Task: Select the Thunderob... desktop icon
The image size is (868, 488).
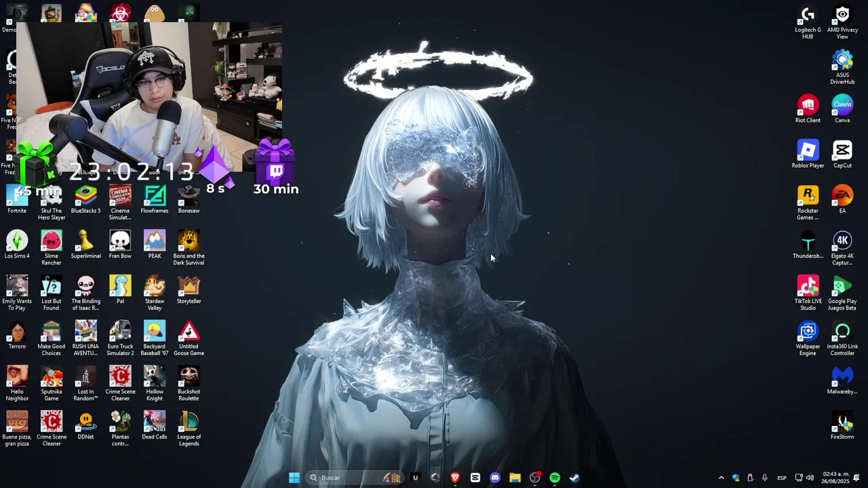Action: (808, 245)
